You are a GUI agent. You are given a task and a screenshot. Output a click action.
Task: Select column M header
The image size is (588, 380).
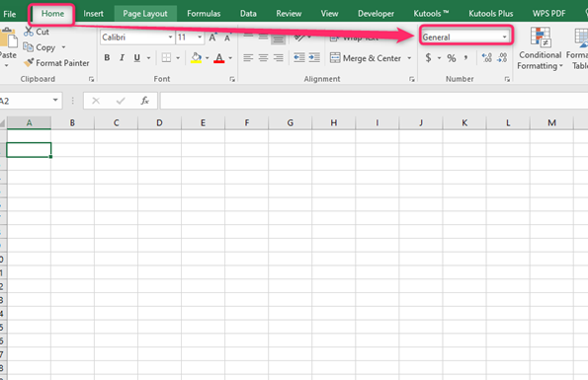click(x=551, y=122)
